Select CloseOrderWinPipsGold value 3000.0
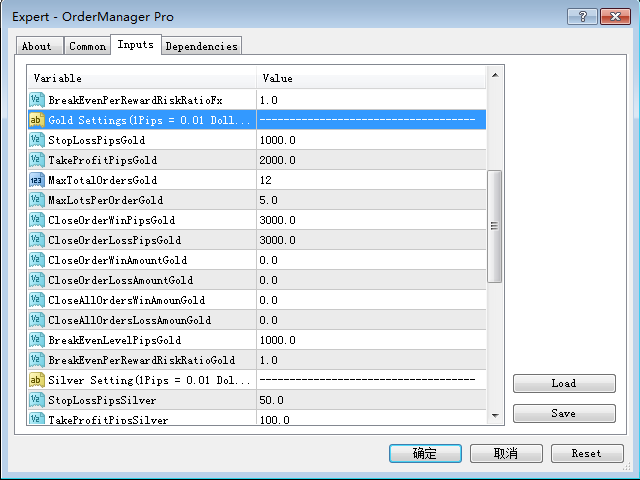 click(x=278, y=220)
